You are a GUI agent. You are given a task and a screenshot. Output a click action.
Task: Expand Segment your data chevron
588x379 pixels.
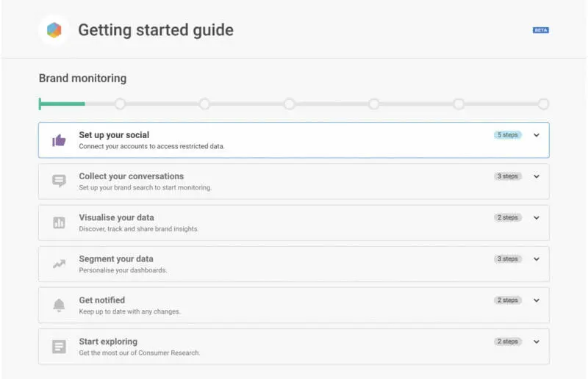pos(537,259)
